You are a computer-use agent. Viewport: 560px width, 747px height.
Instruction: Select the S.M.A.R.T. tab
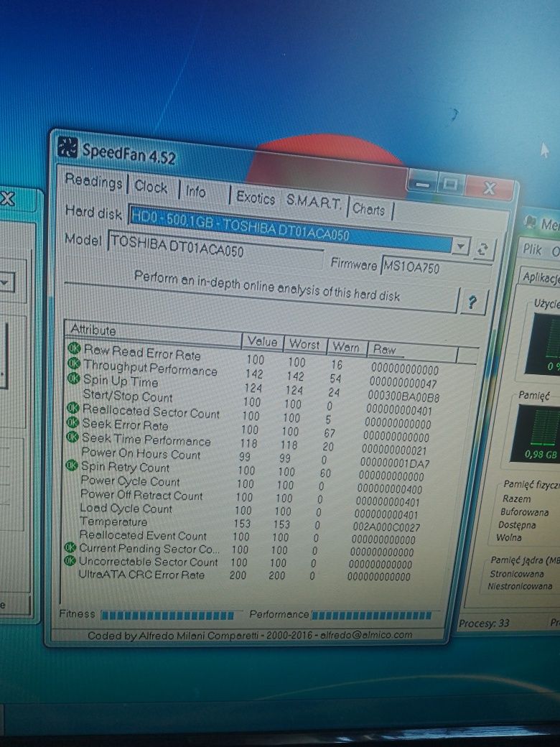313,202
